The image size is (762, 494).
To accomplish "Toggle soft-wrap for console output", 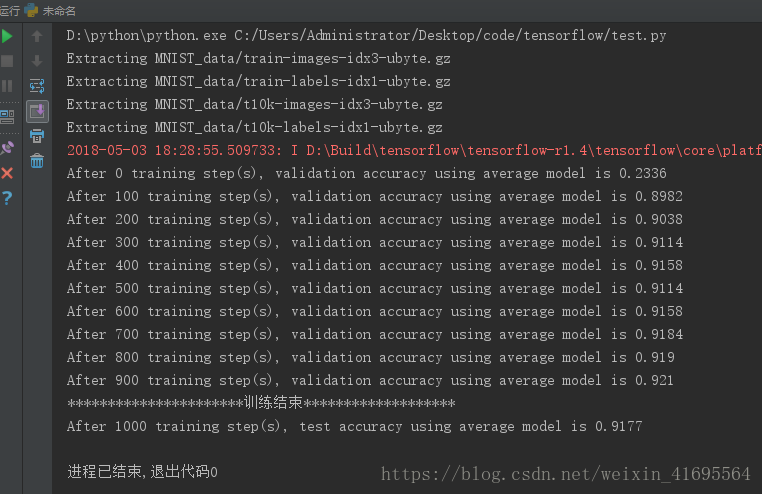I will [37, 86].
